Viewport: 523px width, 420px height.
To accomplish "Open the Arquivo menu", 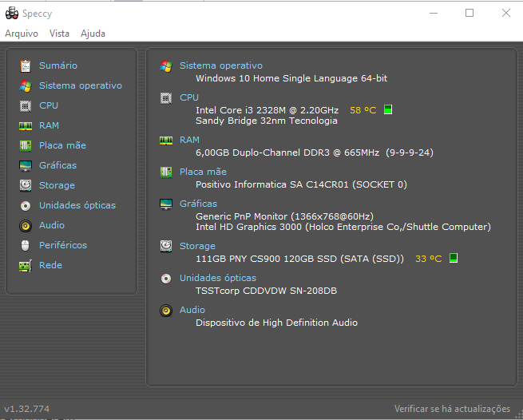I will 22,34.
